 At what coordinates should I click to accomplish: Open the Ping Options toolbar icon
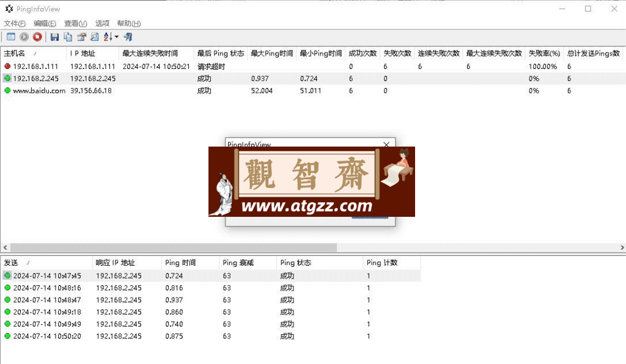point(11,37)
